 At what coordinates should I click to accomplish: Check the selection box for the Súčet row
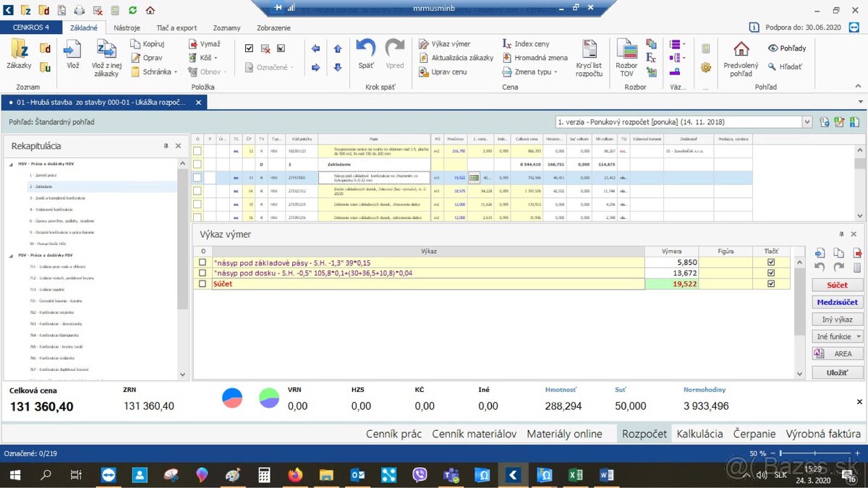coord(203,284)
